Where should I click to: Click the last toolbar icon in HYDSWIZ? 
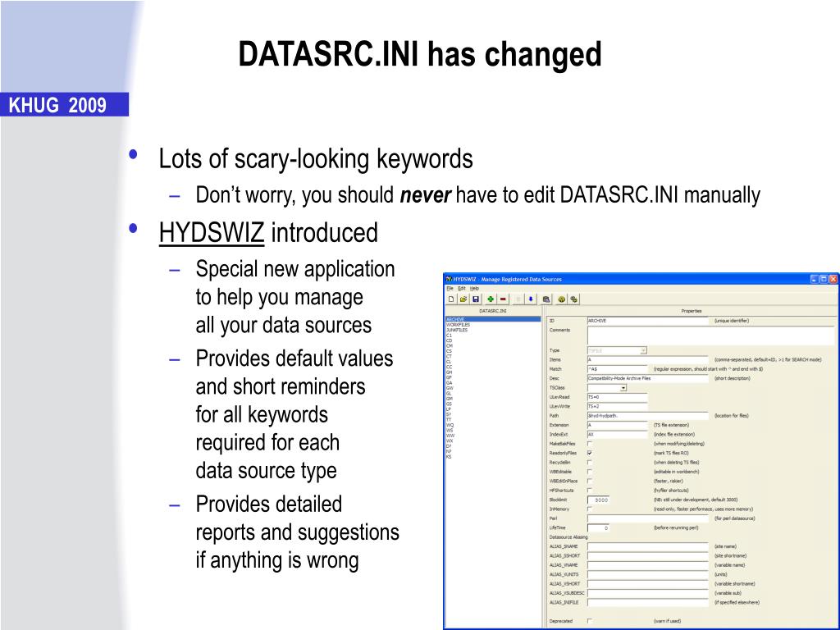coord(573,299)
